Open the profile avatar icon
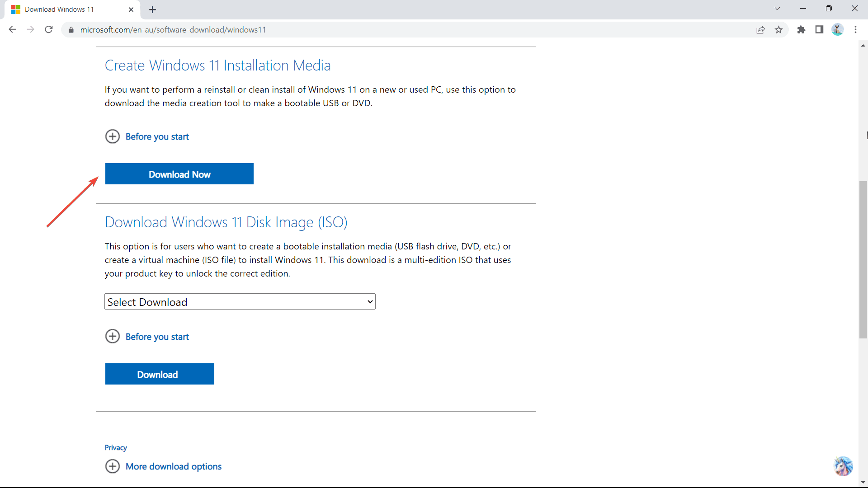This screenshot has height=488, width=868. click(837, 30)
